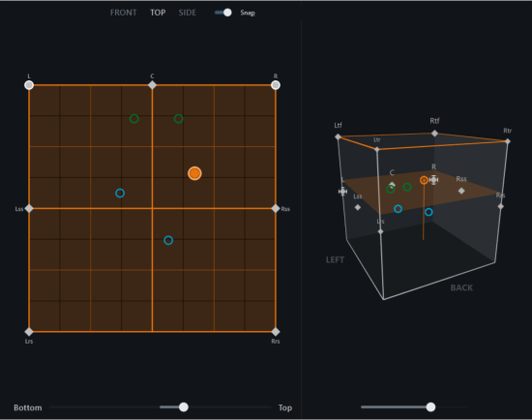Select the orange filled object marker
This screenshot has height=420, width=532.
coord(194,173)
